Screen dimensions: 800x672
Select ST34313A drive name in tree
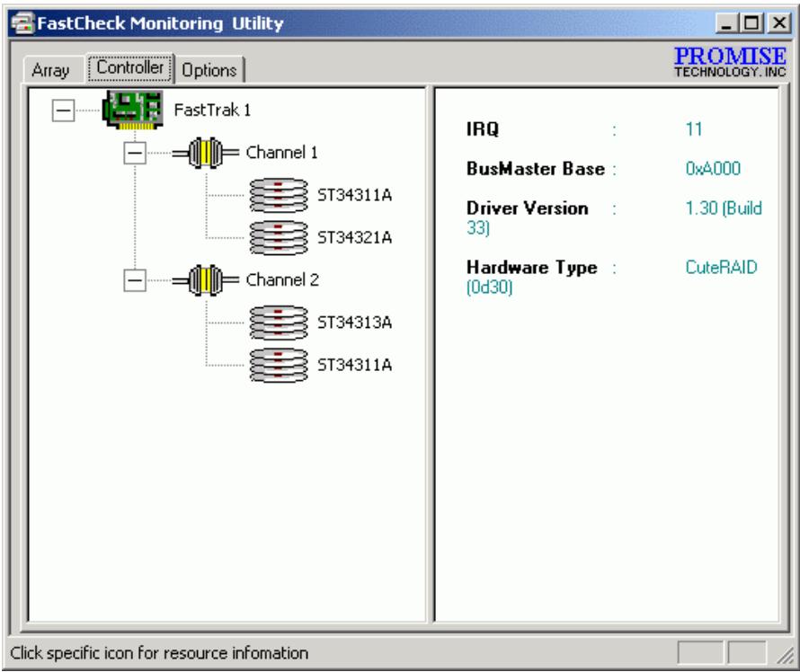[354, 323]
